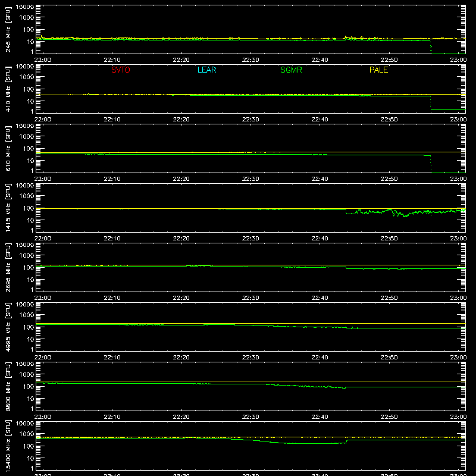Select the 410 MHz [SFU] axis label
This screenshot has height=476, width=476.
click(x=8, y=89)
